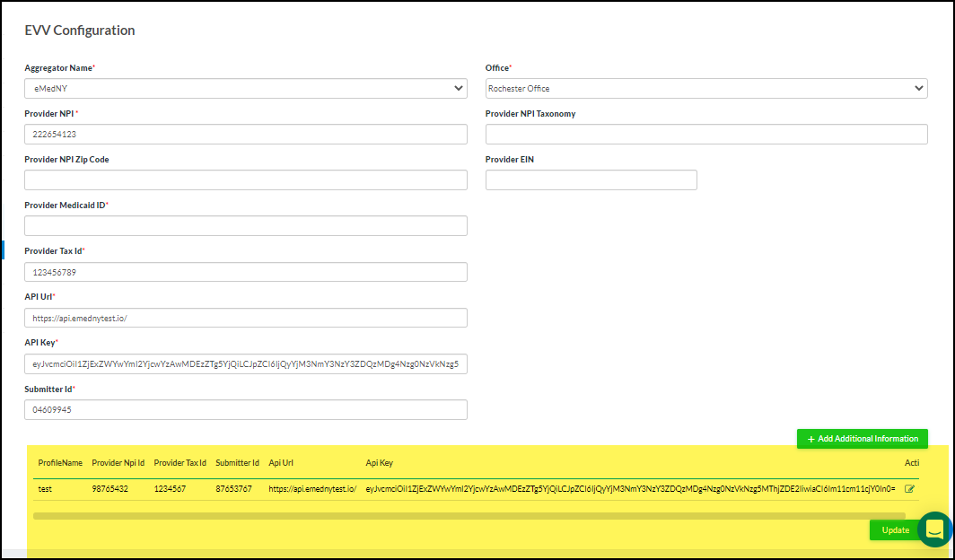Select the API Url text field

tap(245, 318)
